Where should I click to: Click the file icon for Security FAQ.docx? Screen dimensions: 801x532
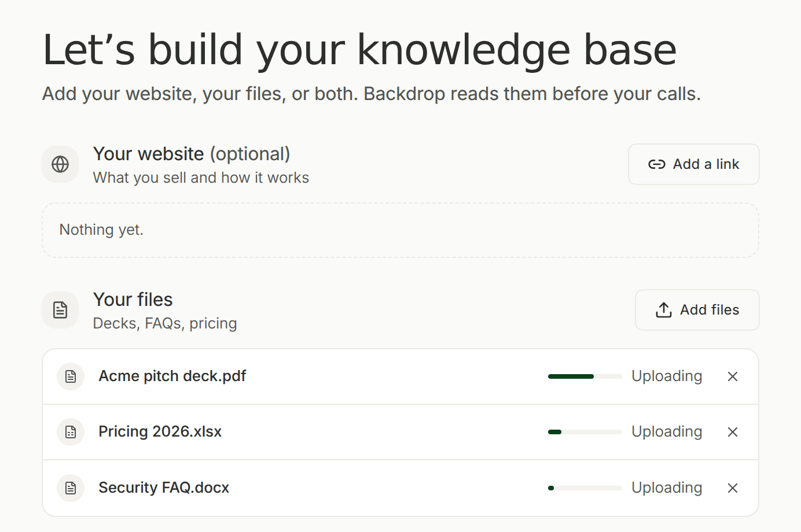click(71, 488)
